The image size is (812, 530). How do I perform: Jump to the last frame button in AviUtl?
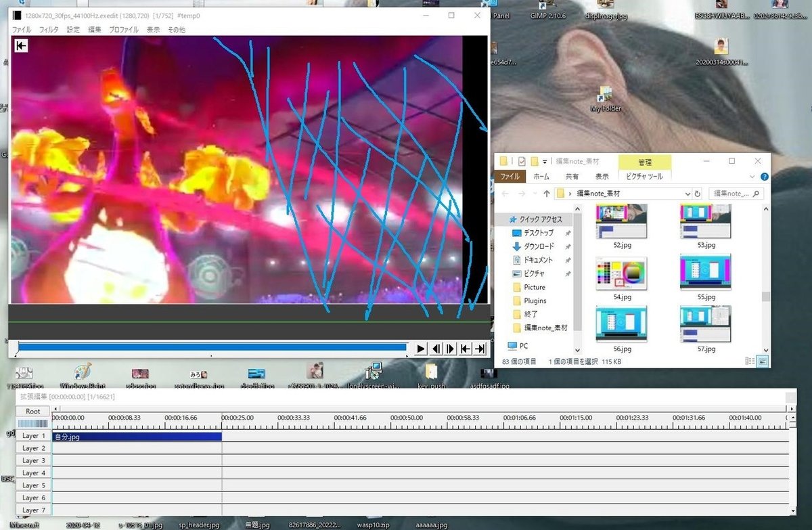pos(480,349)
